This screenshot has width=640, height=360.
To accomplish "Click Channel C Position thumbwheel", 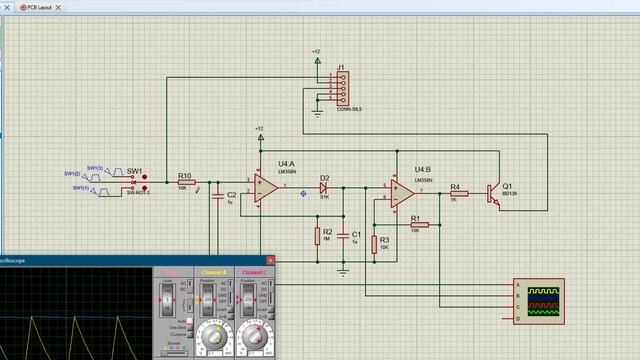I will 248,300.
